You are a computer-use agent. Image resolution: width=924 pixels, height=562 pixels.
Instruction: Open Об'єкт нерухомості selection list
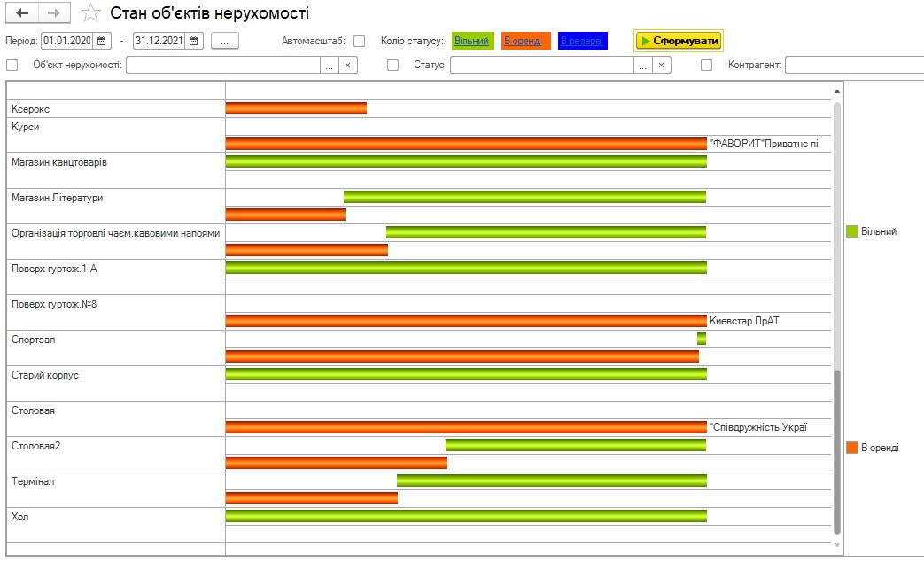tap(330, 65)
